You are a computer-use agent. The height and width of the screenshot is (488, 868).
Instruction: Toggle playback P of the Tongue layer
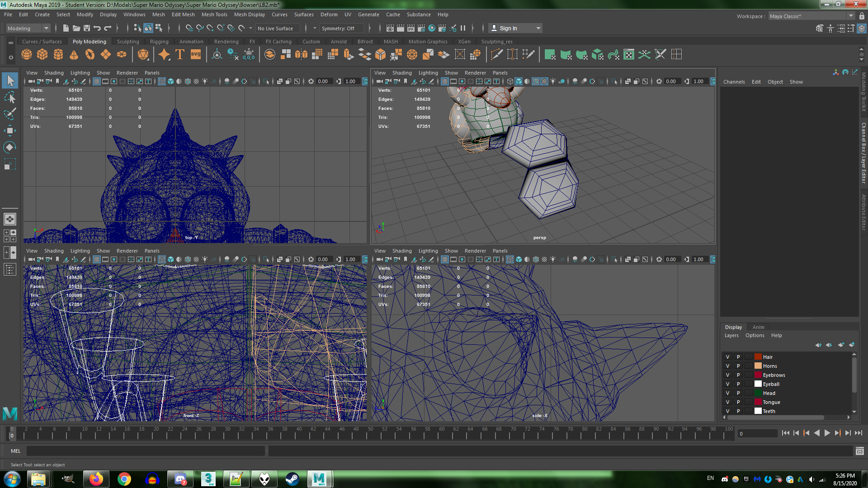(x=738, y=402)
